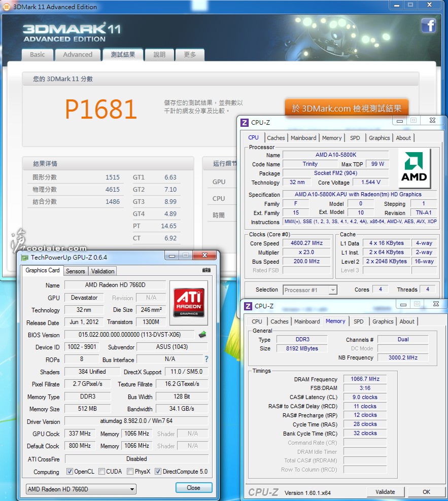Click the Close button in GPU-Z
The image size is (448, 501).
tap(193, 488)
